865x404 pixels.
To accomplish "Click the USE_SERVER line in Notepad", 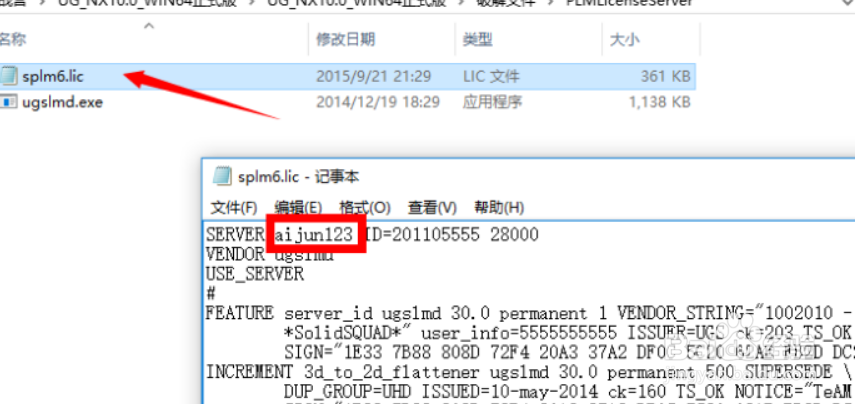I will (255, 274).
